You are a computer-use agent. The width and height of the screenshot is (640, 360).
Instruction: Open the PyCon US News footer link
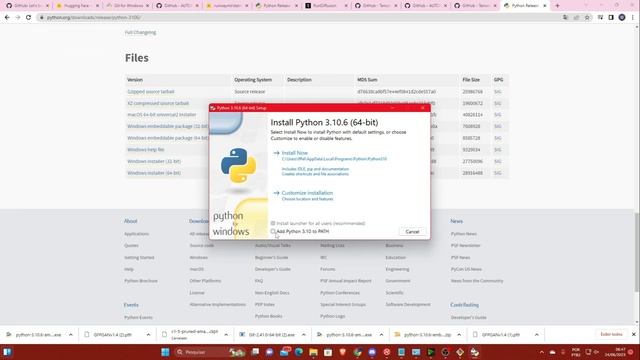[466, 269]
